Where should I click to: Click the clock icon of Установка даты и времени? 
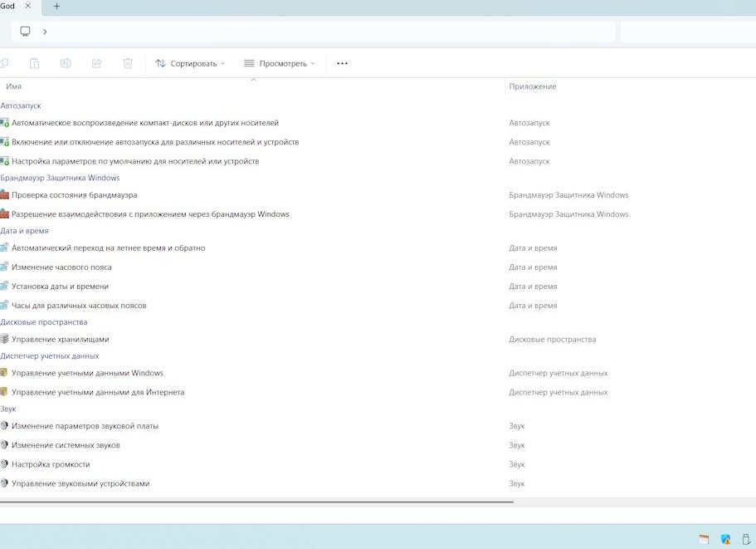click(4, 286)
